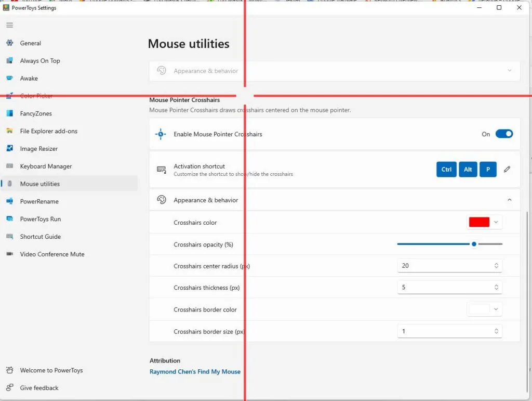The width and height of the screenshot is (532, 401).
Task: Select Awake in the sidebar
Action: [x=69, y=79]
